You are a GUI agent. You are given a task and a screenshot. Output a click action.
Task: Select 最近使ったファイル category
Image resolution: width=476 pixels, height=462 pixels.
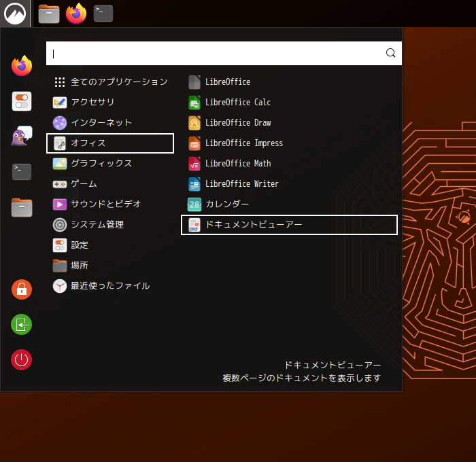[x=110, y=286]
